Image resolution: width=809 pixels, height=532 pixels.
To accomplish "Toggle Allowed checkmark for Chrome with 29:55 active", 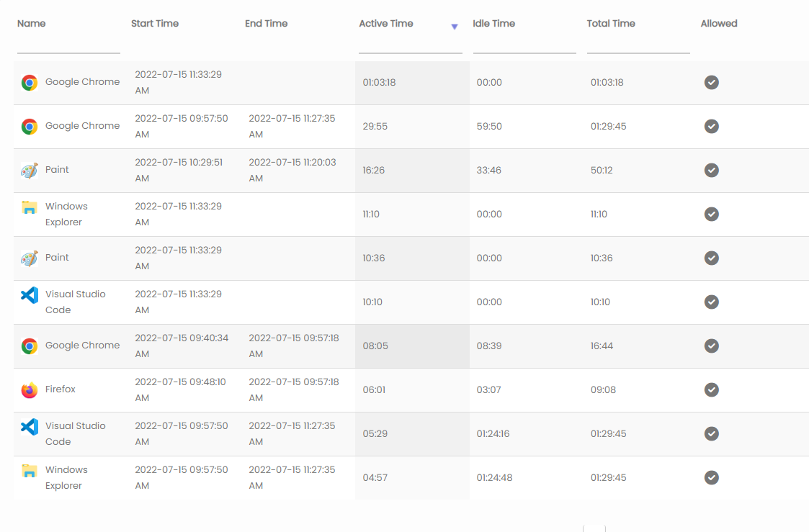I will tap(711, 127).
